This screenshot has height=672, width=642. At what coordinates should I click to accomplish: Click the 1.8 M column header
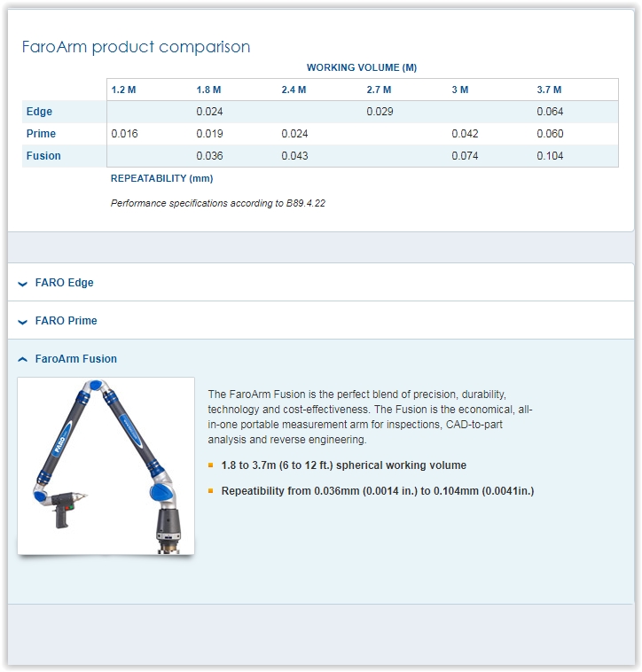coord(208,90)
